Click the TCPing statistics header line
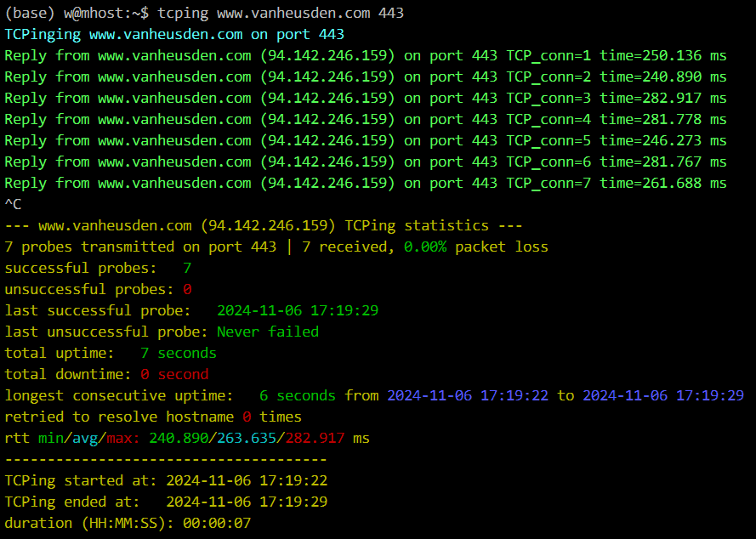 [264, 225]
